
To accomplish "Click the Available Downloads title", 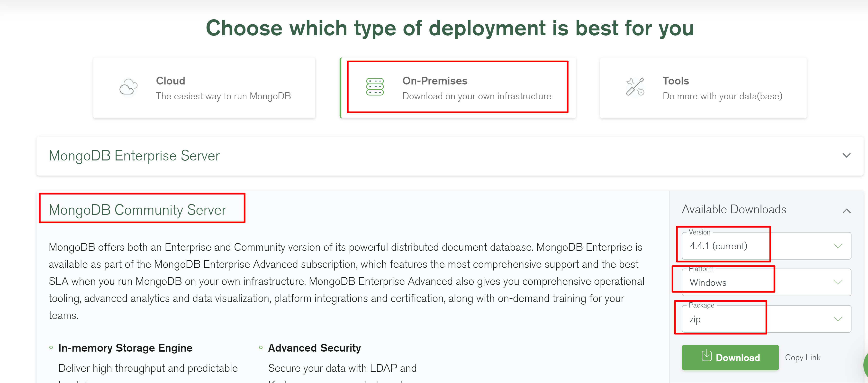I will click(x=734, y=209).
